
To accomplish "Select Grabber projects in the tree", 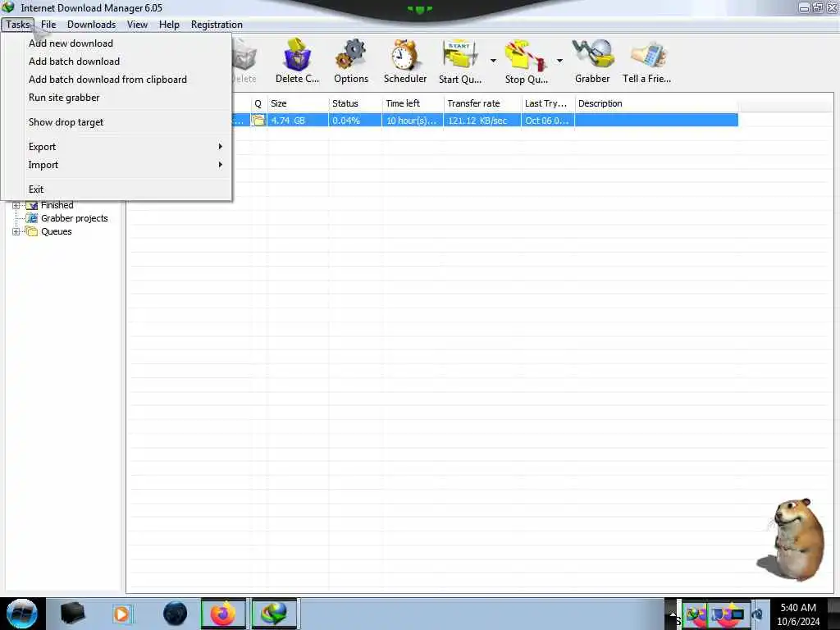I will point(75,218).
